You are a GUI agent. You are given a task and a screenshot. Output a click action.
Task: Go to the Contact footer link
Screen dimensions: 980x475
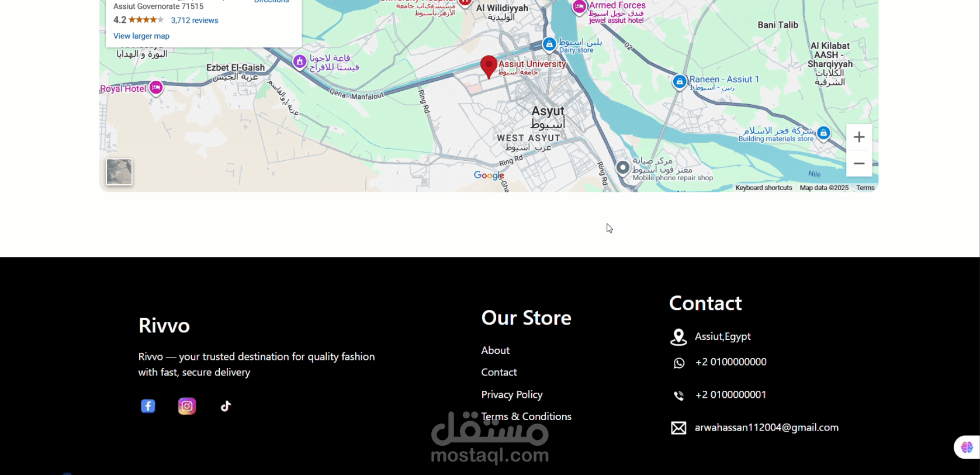click(499, 373)
